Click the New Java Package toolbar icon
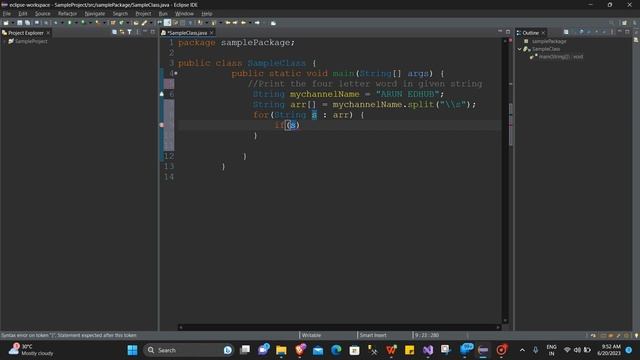Viewport: 640px width, 360px height. (113, 23)
